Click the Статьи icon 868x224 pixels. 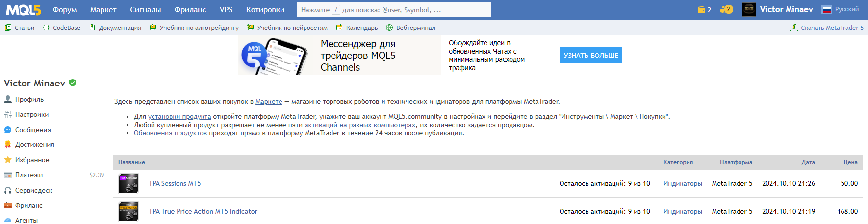tap(8, 28)
